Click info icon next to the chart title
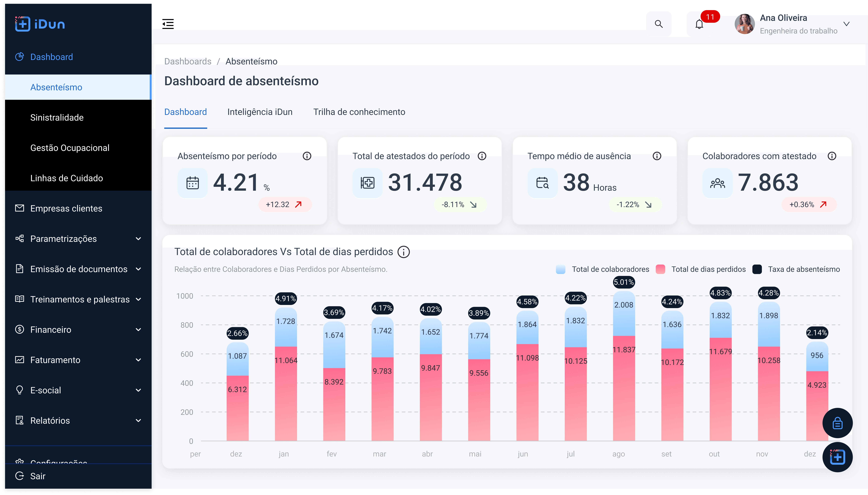This screenshot has width=868, height=495. [x=404, y=252]
